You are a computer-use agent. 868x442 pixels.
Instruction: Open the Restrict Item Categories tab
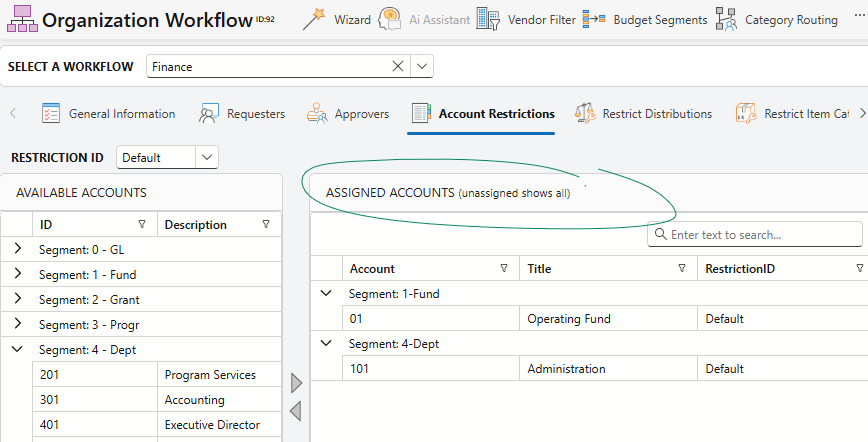point(792,114)
